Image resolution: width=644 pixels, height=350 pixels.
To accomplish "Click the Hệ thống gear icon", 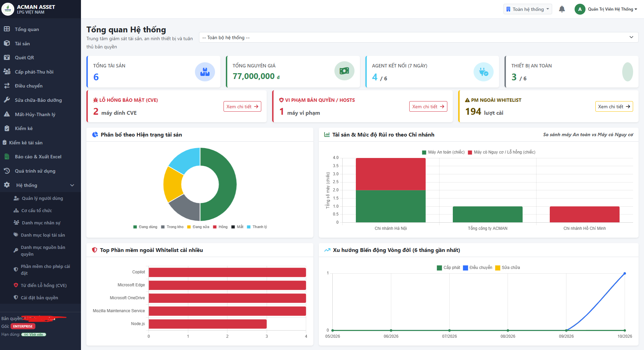I will (x=7, y=185).
